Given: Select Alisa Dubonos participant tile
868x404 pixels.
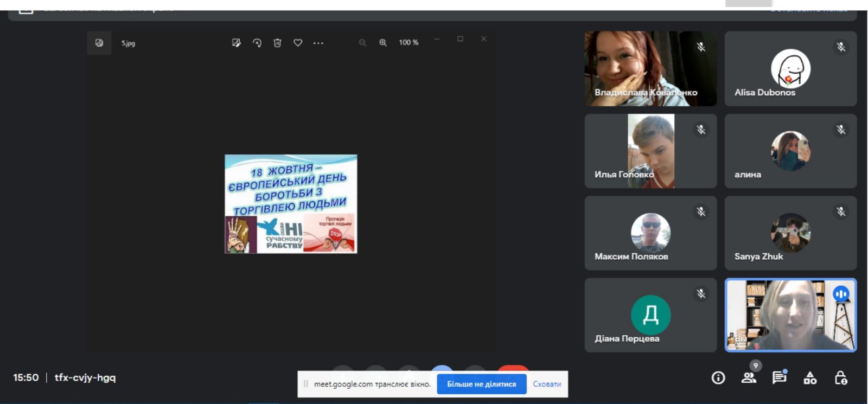Looking at the screenshot, I should [x=790, y=69].
